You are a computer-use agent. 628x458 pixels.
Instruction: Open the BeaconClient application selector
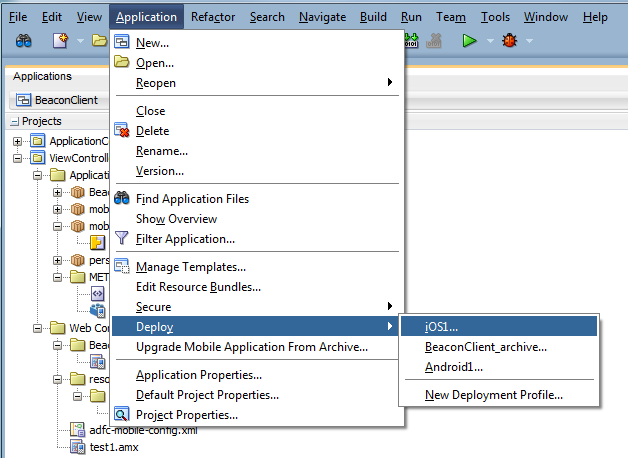pos(59,100)
